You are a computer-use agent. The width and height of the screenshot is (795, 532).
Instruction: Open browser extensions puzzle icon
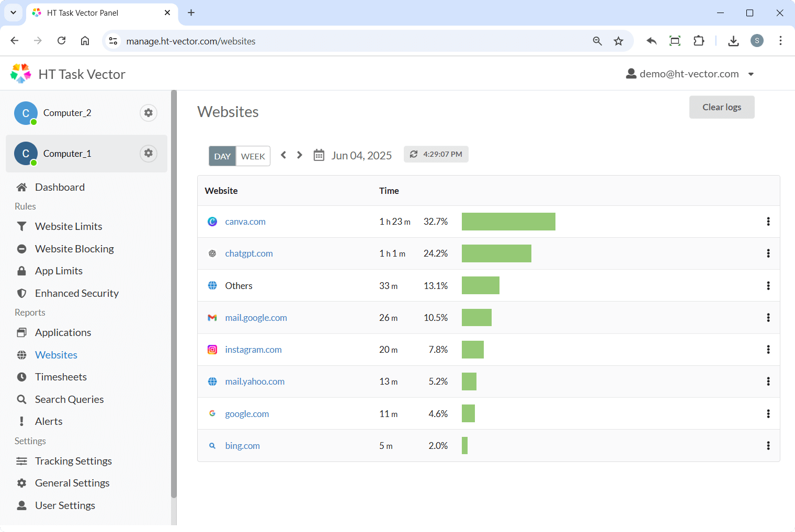pyautogui.click(x=699, y=41)
